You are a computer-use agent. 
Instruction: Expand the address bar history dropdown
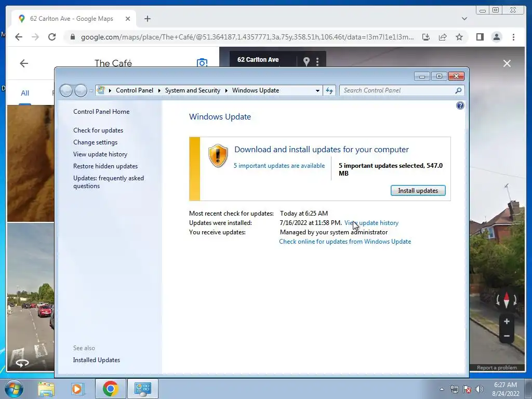coord(317,90)
